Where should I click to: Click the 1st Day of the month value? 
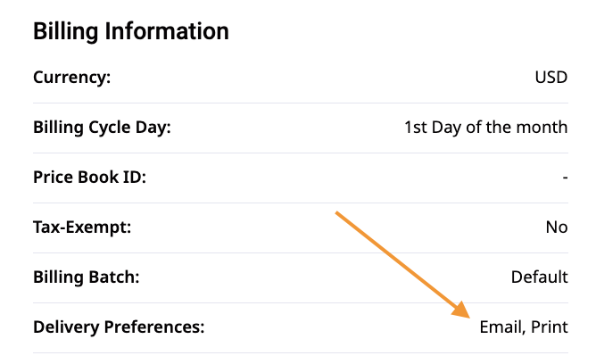click(x=485, y=128)
